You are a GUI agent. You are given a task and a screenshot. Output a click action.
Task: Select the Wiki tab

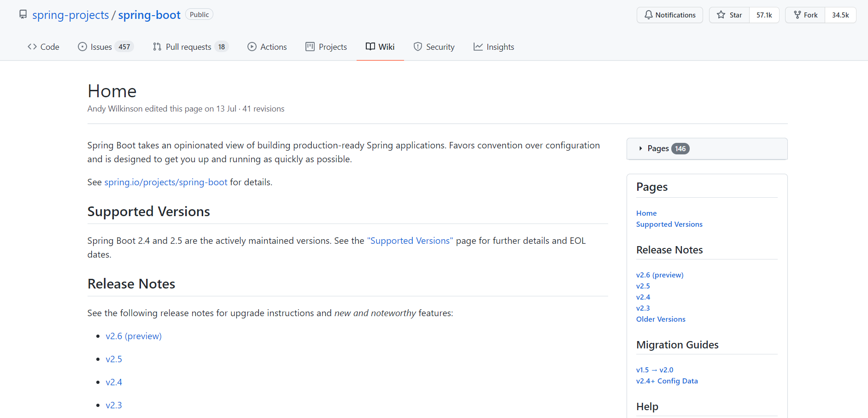380,47
